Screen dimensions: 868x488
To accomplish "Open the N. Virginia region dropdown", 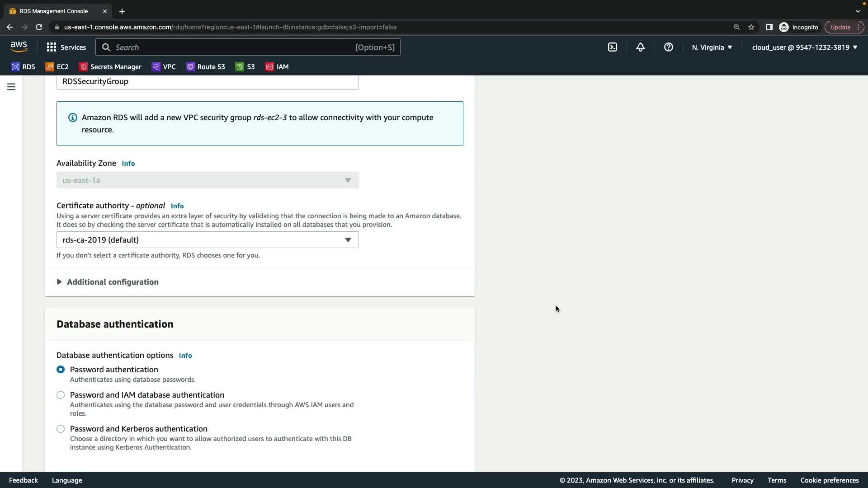I will click(712, 47).
